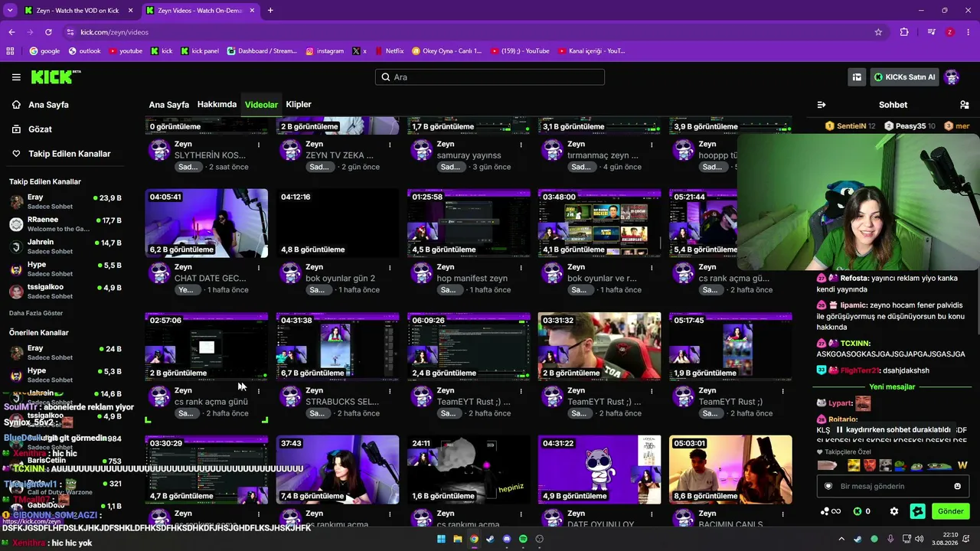Open channel points infinity counter
980x551 pixels.
(831, 511)
